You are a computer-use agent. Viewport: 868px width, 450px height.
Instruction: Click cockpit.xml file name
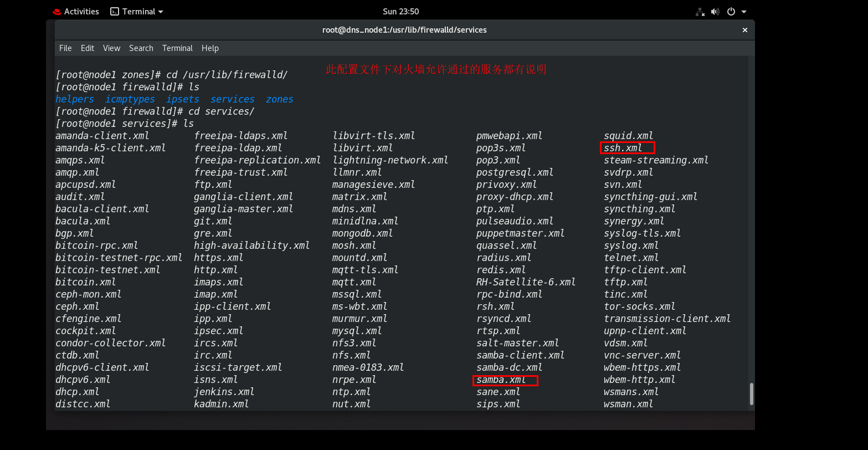pyautogui.click(x=86, y=331)
